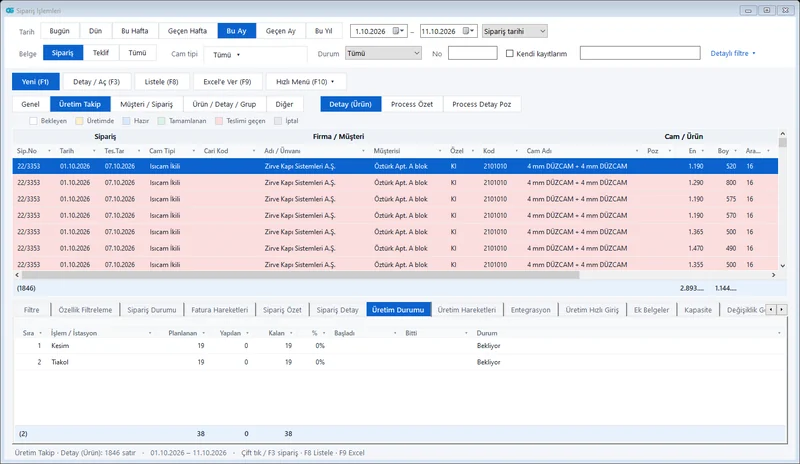
Task: Open the İşlem / İstasyon column filter arrow
Action: pyautogui.click(x=150, y=333)
